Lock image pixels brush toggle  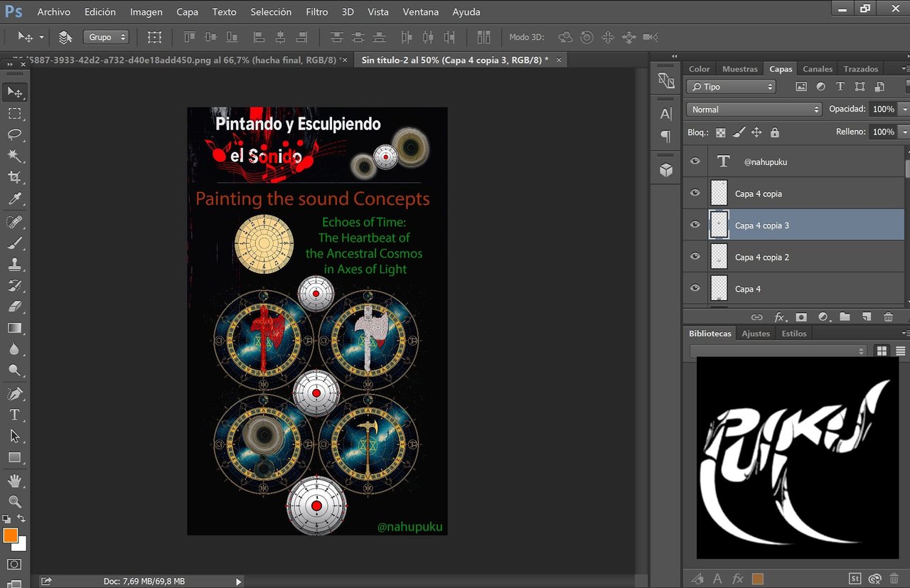pyautogui.click(x=739, y=132)
